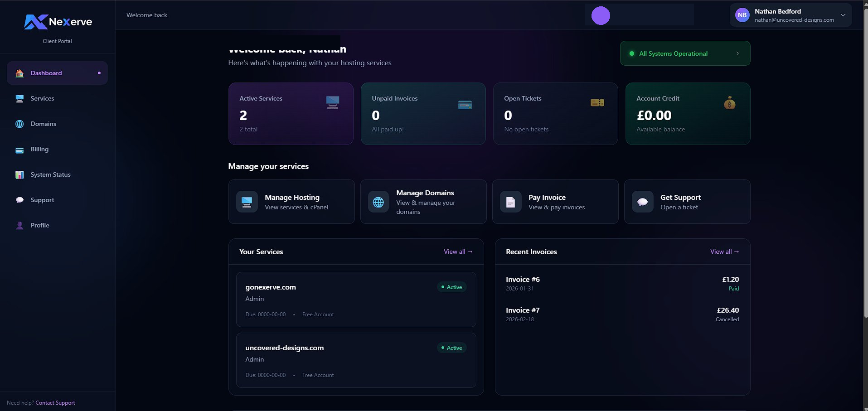
Task: Click the globe icon for Domains
Action: (x=19, y=124)
